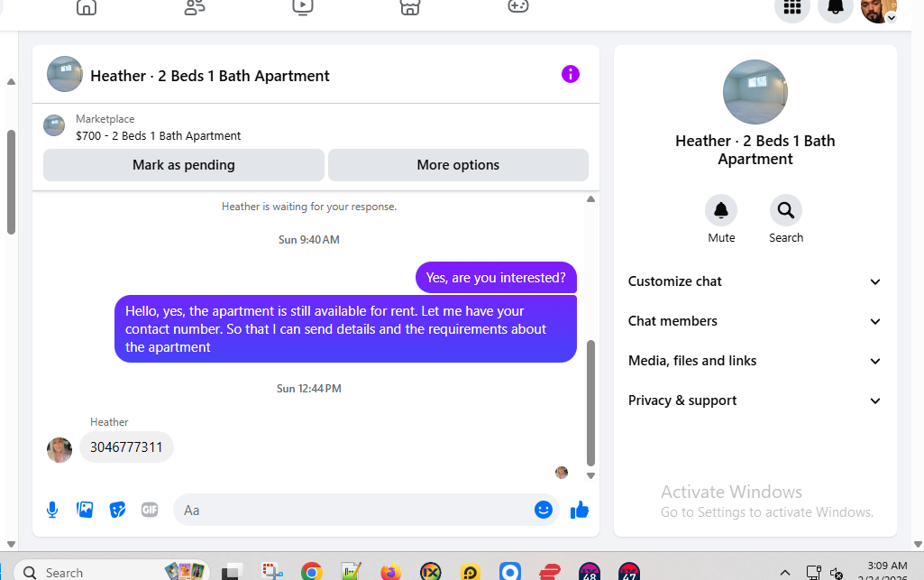This screenshot has width=924, height=580.
Task: Open the notifications bell at top right
Action: point(836,7)
